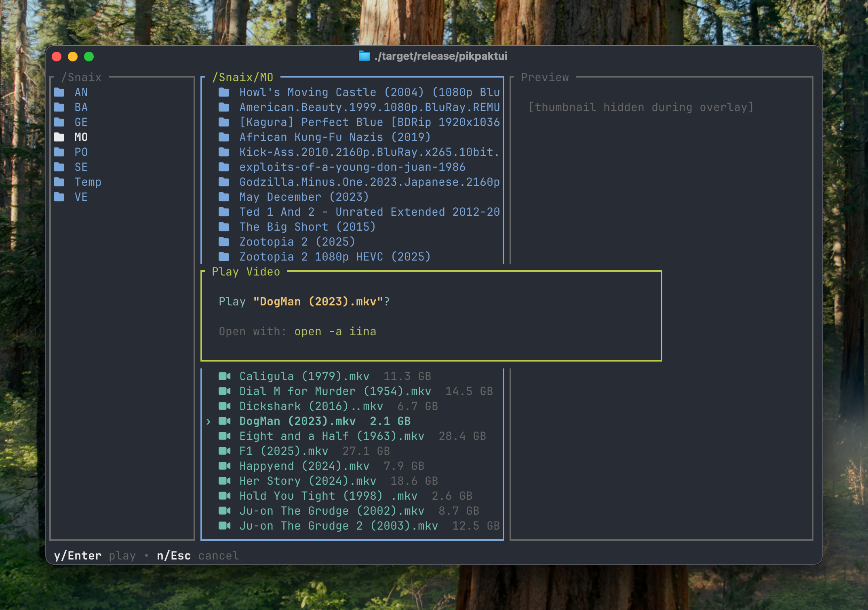The image size is (868, 610).
Task: Select Dial M for Murder (1954).mkv
Action: click(335, 391)
